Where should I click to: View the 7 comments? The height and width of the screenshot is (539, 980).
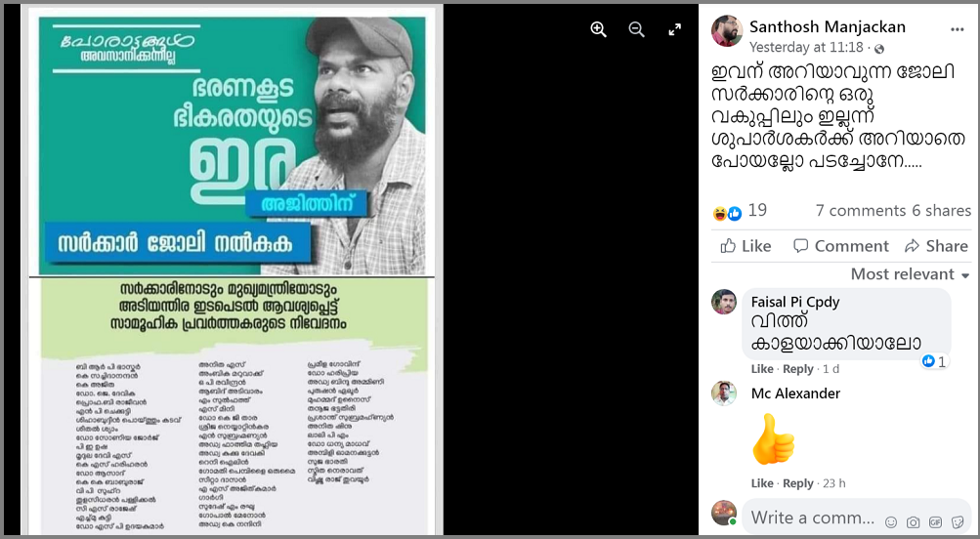click(x=861, y=211)
